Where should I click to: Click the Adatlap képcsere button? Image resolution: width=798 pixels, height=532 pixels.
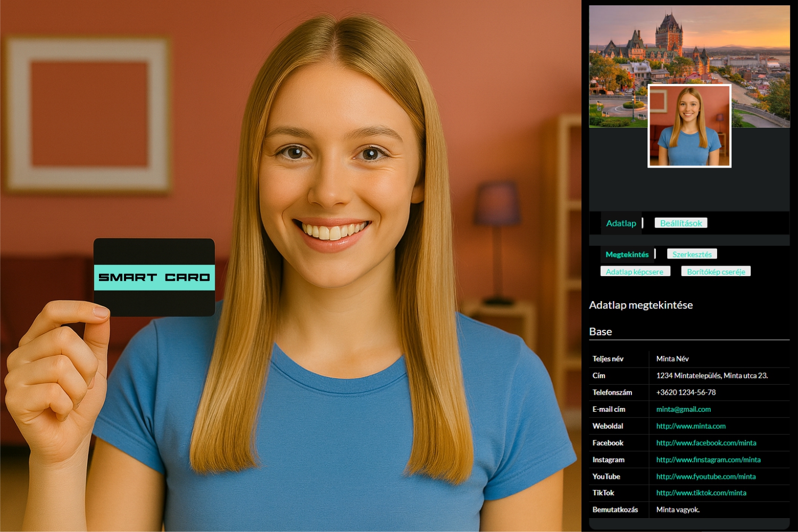click(x=635, y=272)
